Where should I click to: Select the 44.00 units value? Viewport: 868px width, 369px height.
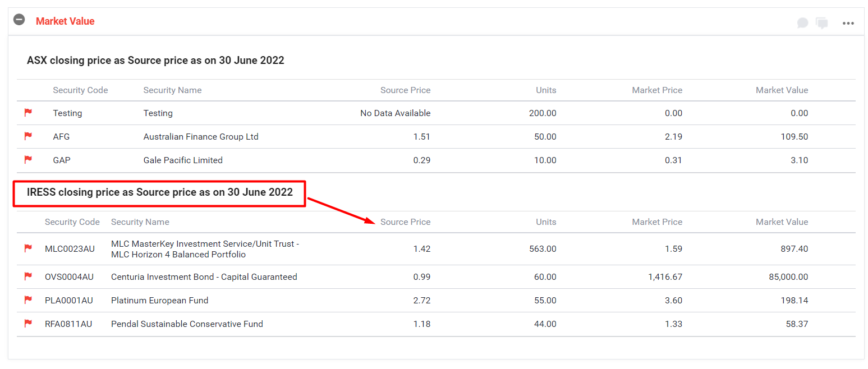[545, 324]
